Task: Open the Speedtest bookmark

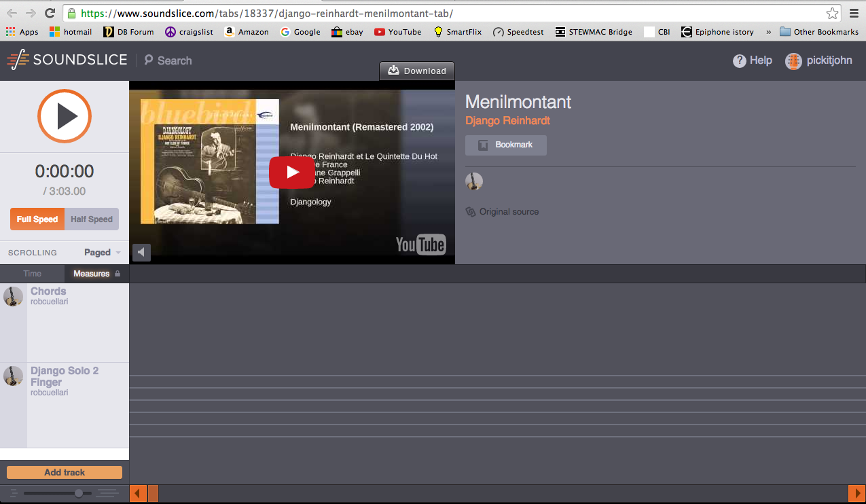Action: point(518,32)
